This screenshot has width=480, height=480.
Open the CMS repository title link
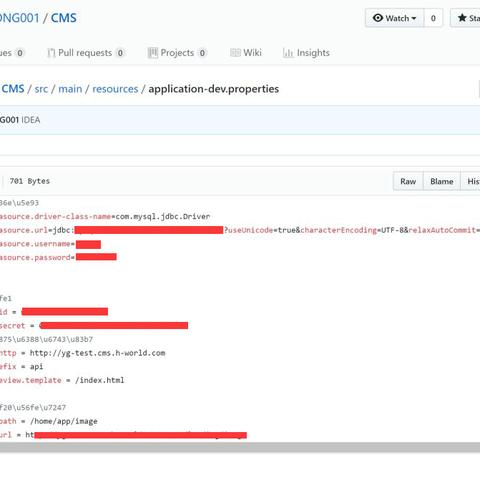click(64, 18)
